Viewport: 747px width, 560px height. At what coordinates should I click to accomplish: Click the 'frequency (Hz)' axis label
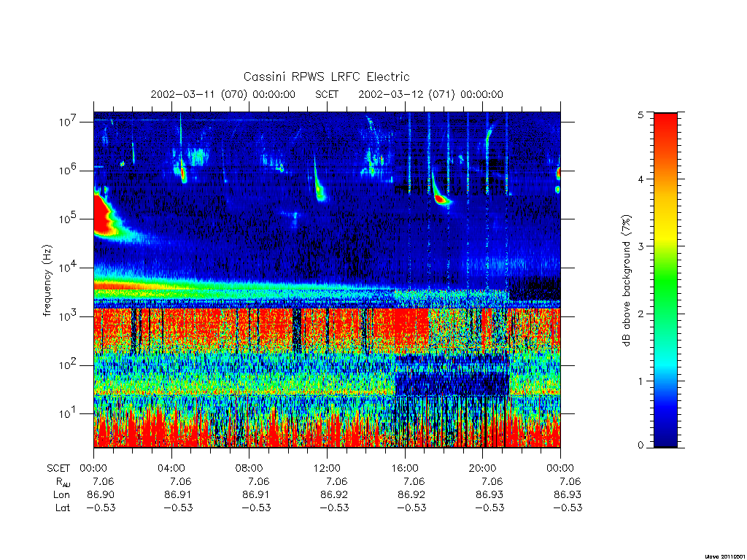(x=47, y=281)
